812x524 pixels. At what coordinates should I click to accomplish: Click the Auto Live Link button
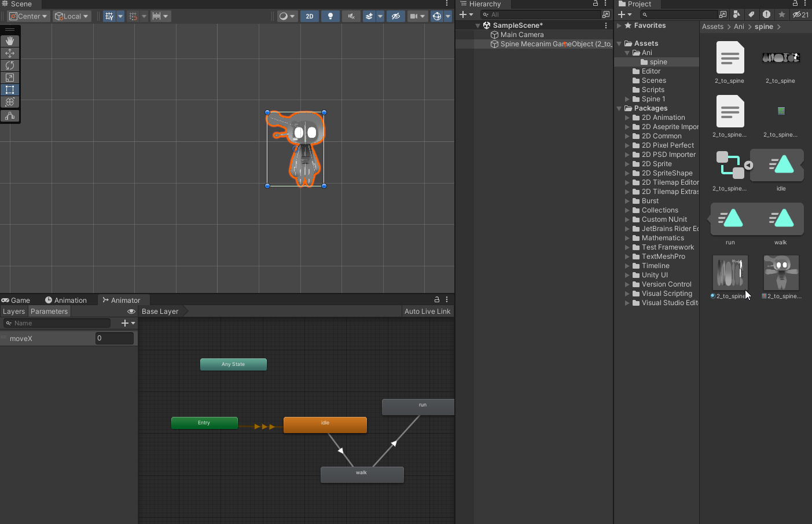pyautogui.click(x=427, y=311)
